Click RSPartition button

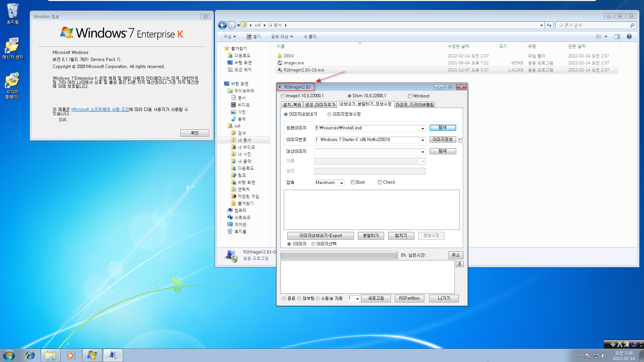[409, 298]
